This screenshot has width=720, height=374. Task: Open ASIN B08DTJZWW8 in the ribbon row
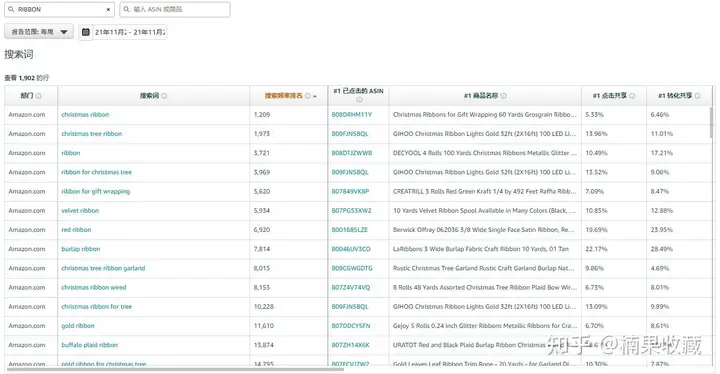click(352, 153)
